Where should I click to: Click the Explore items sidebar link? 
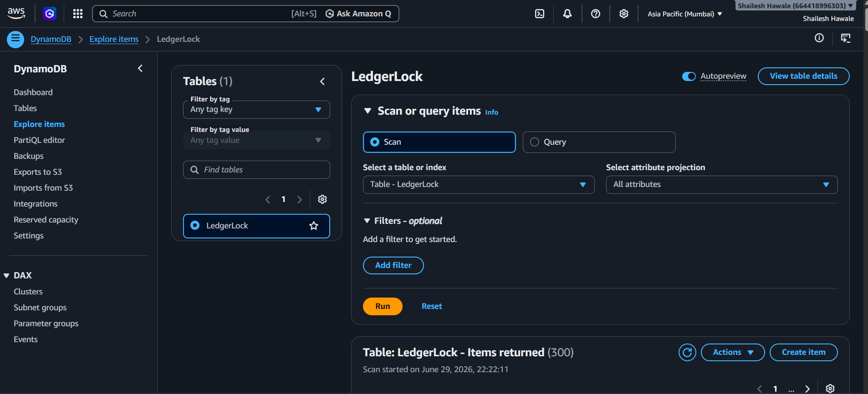(x=39, y=124)
